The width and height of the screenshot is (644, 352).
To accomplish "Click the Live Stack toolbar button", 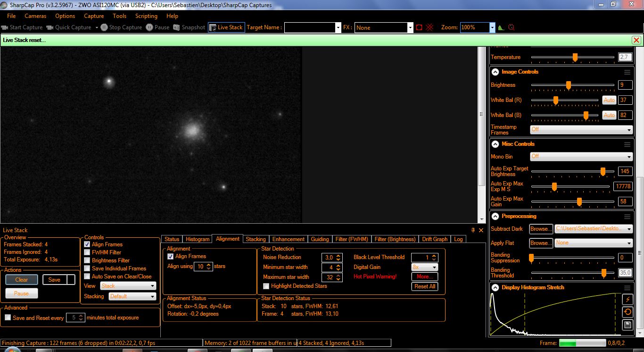I will click(x=226, y=27).
